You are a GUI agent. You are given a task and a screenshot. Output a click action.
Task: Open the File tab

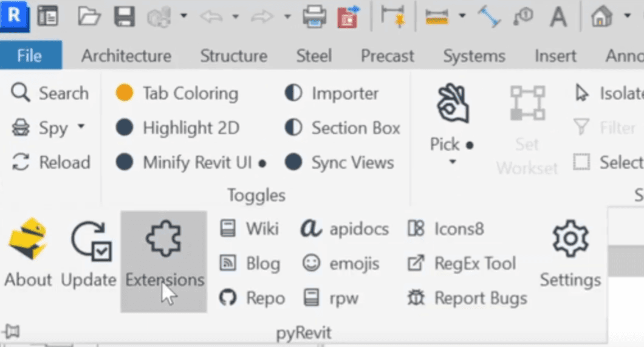tap(31, 55)
